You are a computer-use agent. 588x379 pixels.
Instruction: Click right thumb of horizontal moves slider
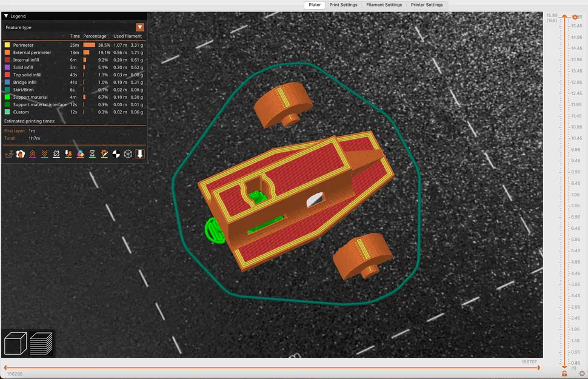pos(538,367)
